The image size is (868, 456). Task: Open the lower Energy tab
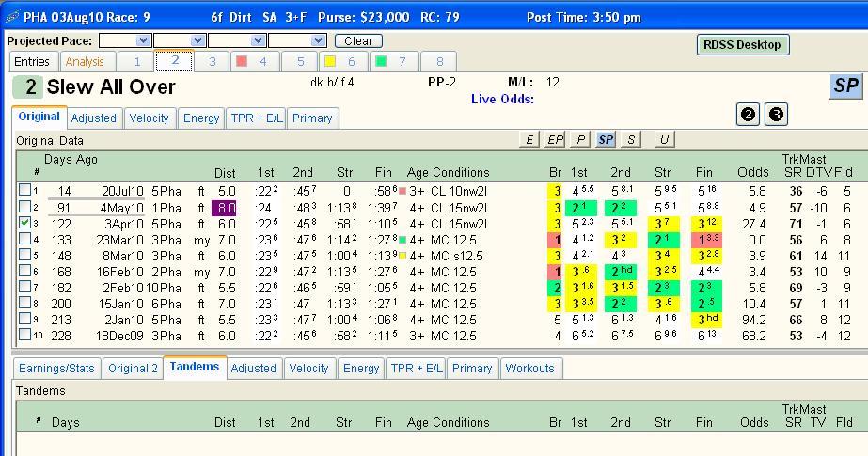pos(361,368)
